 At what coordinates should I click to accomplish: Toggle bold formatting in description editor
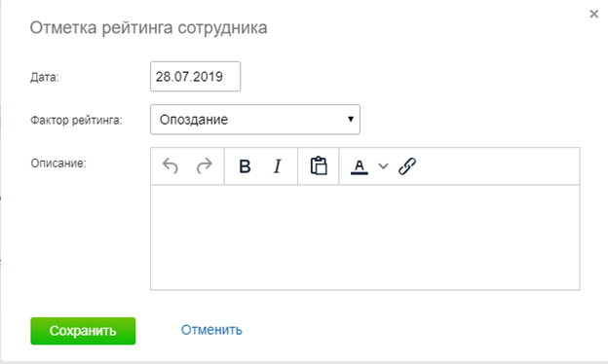pyautogui.click(x=245, y=166)
